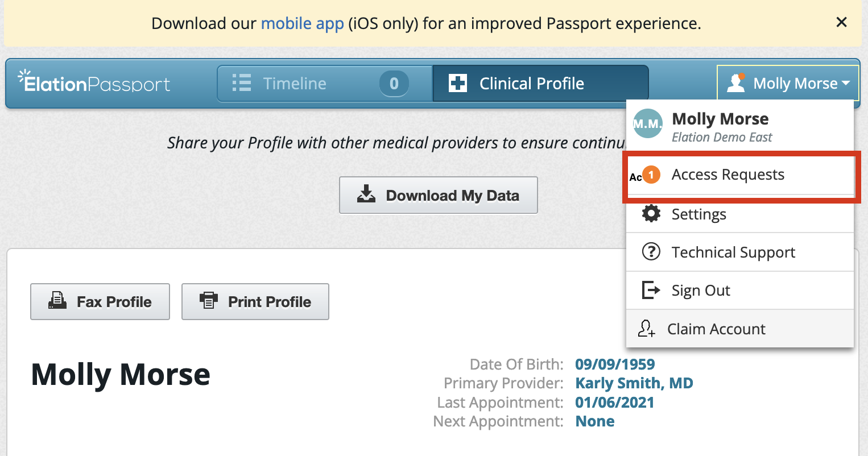
Task: Click the M.M. avatar circle
Action: (647, 123)
